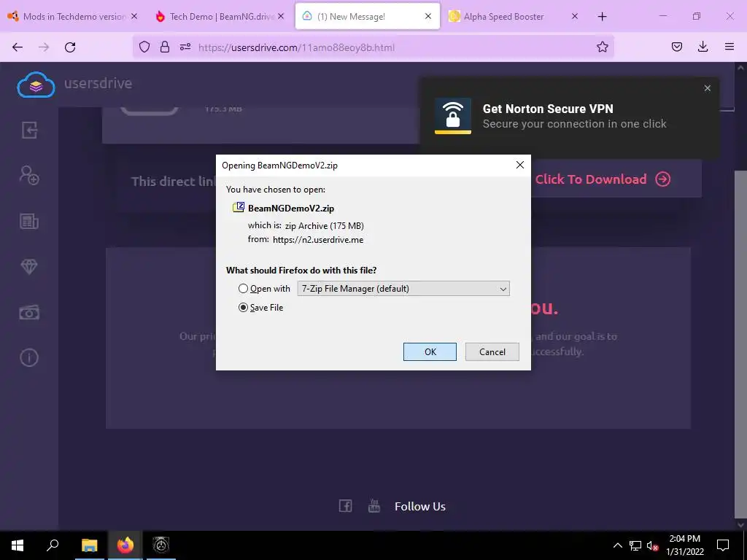Bookmark this page with the star
747x560 pixels.
602,47
